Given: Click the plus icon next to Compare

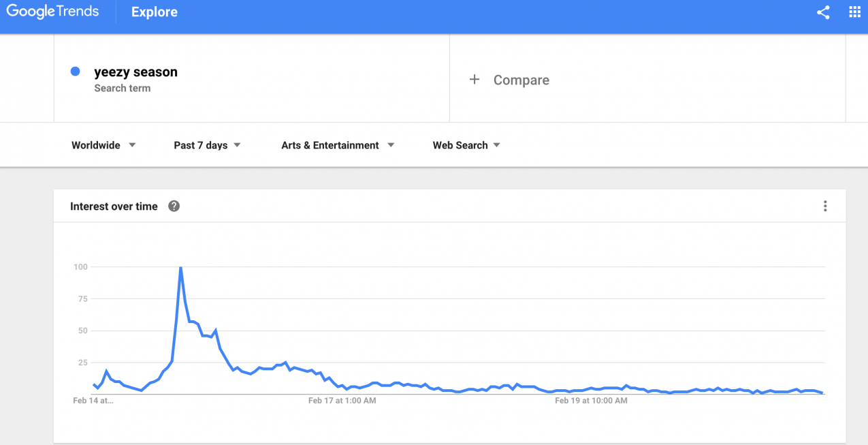Looking at the screenshot, I should point(475,80).
